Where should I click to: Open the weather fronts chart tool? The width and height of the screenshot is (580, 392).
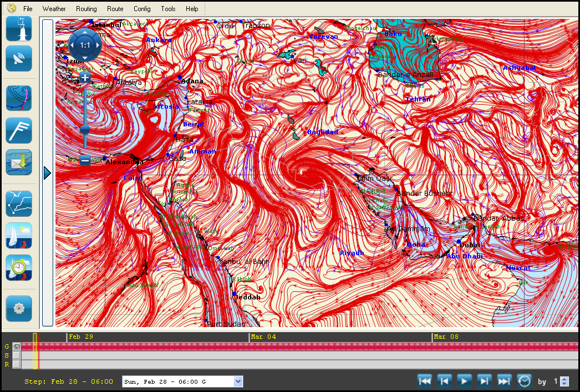pyautogui.click(x=19, y=98)
